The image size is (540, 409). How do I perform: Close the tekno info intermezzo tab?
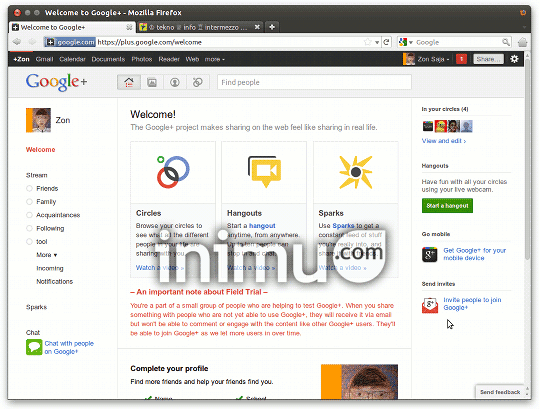point(257,27)
